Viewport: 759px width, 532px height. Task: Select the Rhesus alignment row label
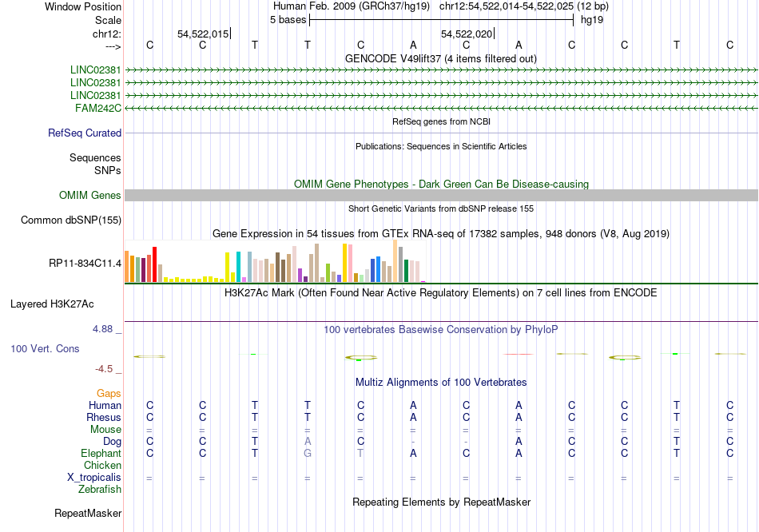(x=104, y=417)
